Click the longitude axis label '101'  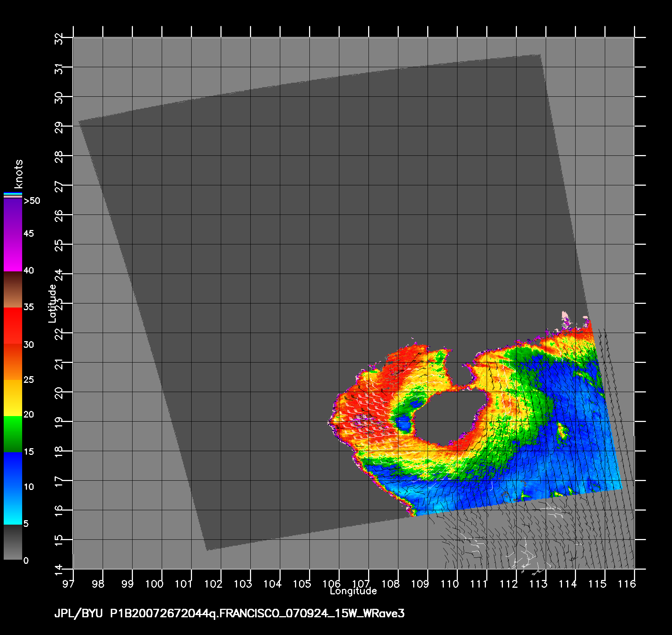coord(184,584)
